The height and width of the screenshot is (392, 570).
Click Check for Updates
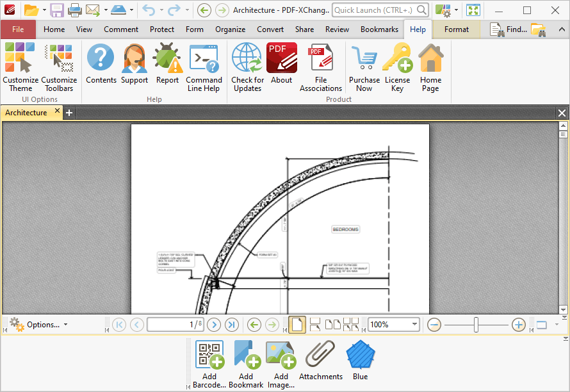click(247, 67)
